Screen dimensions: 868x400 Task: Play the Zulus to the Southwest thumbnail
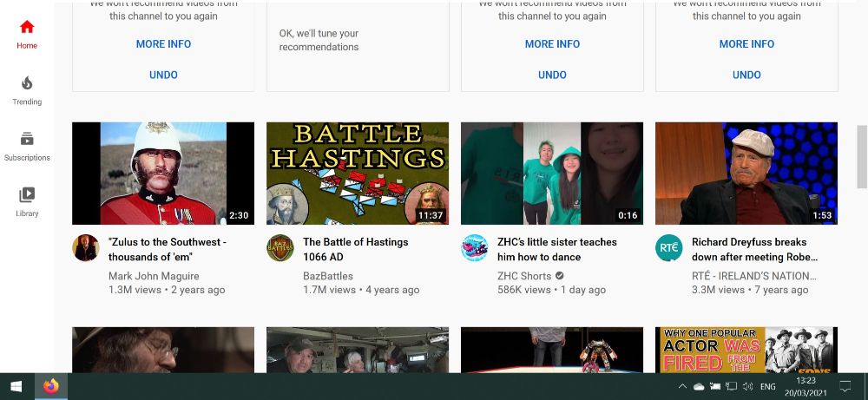pyautogui.click(x=163, y=174)
